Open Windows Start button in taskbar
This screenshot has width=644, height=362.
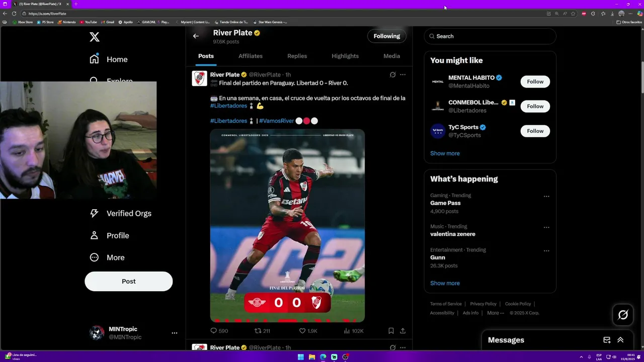pyautogui.click(x=301, y=357)
